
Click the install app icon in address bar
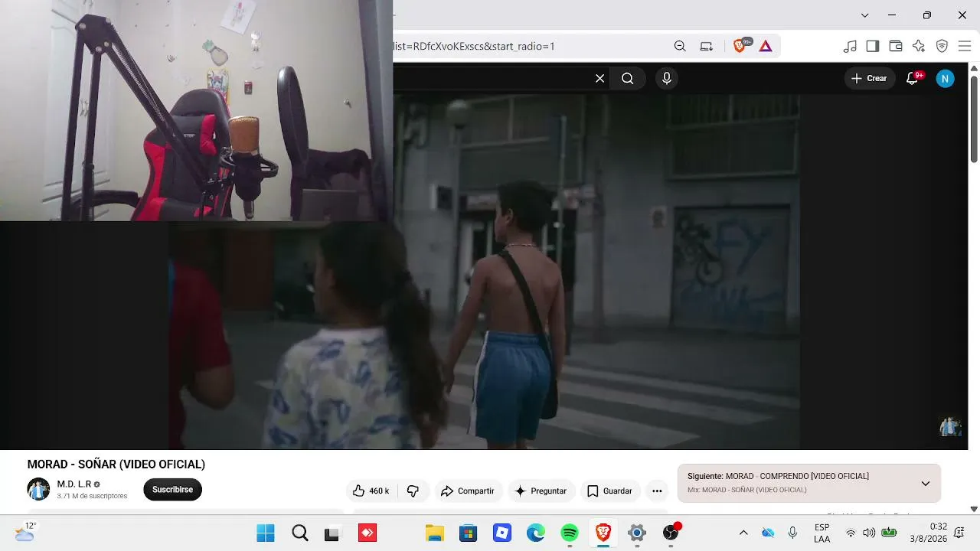tap(707, 46)
